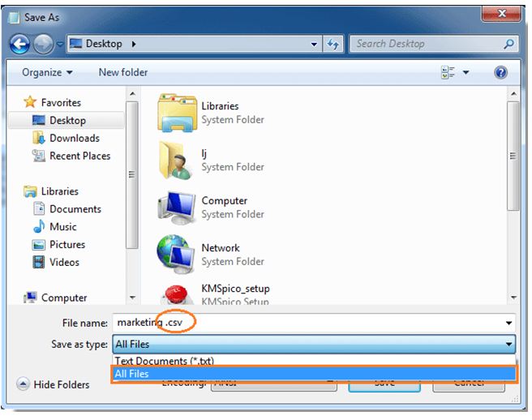The image size is (532, 420).
Task: Click the change view icon
Action: point(448,73)
